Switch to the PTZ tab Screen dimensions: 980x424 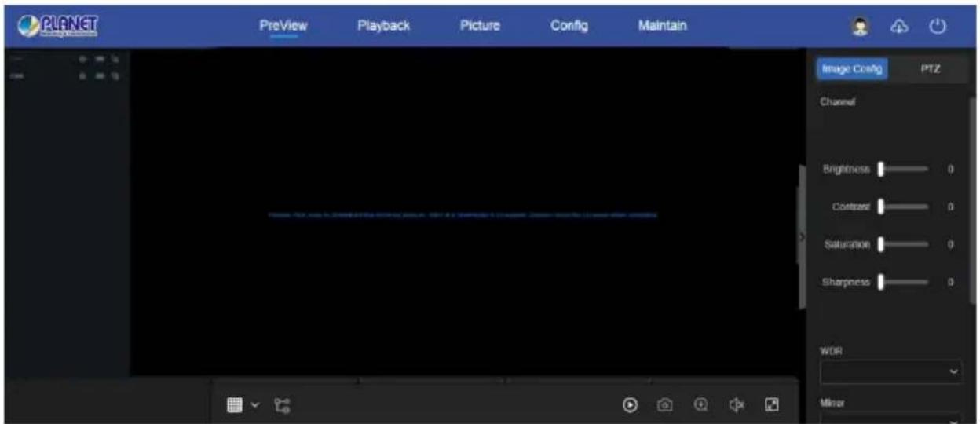tap(931, 69)
